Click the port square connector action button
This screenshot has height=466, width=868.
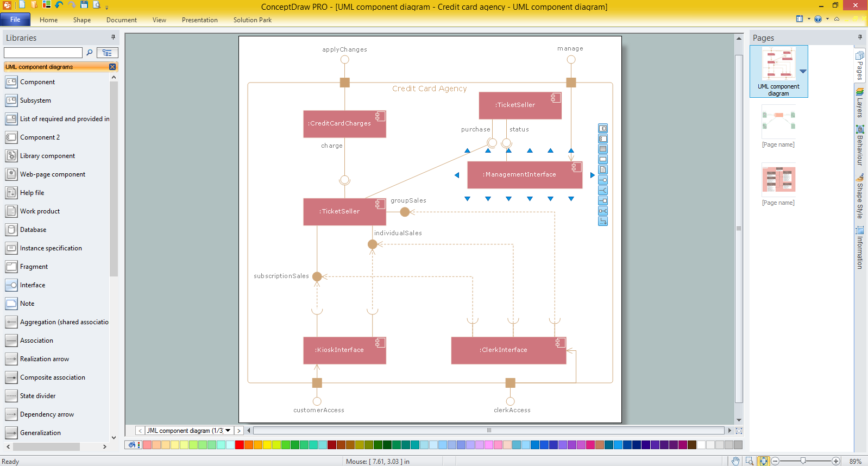(603, 200)
